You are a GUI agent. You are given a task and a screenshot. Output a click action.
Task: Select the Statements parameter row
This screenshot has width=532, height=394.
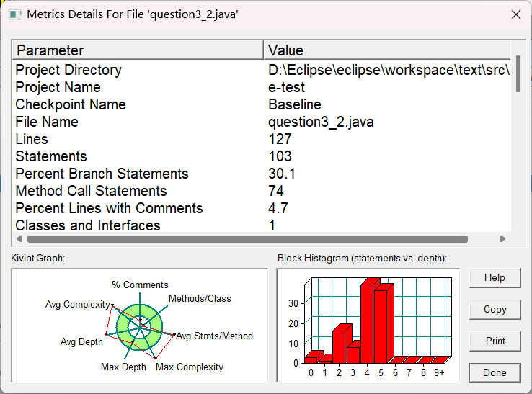[261, 156]
